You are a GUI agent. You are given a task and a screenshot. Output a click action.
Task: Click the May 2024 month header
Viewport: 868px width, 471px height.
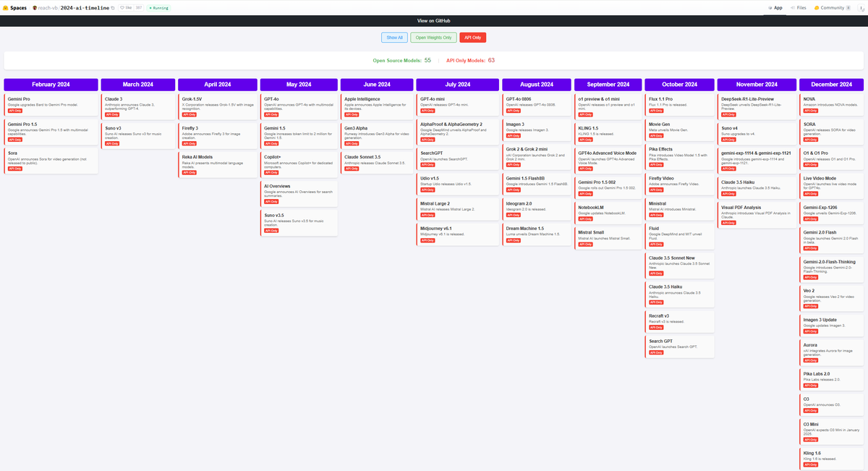click(299, 85)
